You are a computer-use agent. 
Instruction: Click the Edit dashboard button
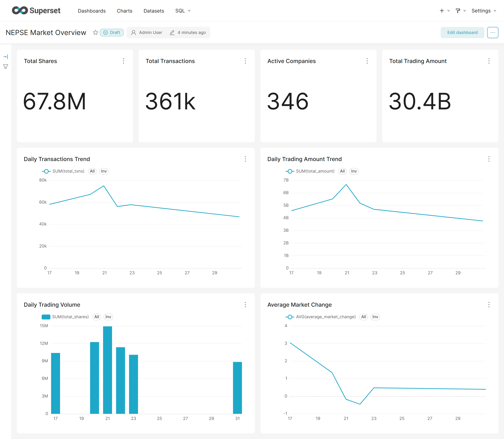(x=462, y=32)
